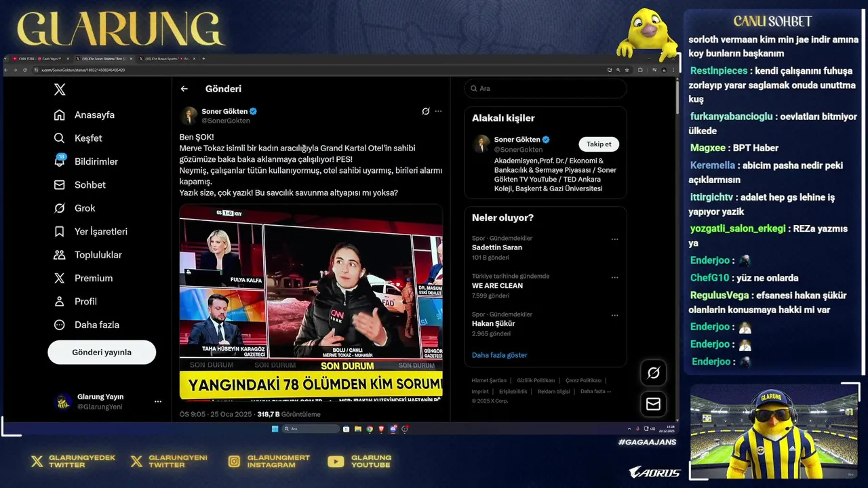This screenshot has height=488, width=868.
Task: Click the @SonerGokten handle under post name
Action: (x=226, y=121)
